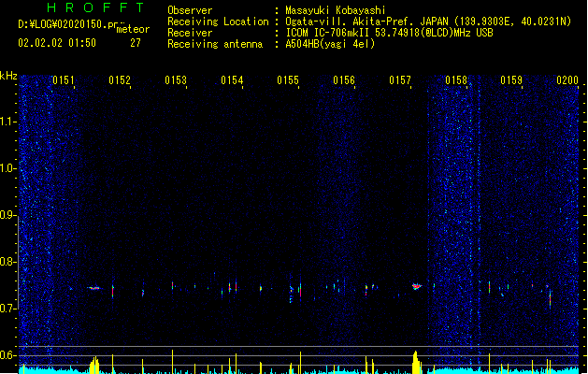This screenshot has height=374, width=588.
Task: Click the 0156 time marker
Action: point(344,80)
